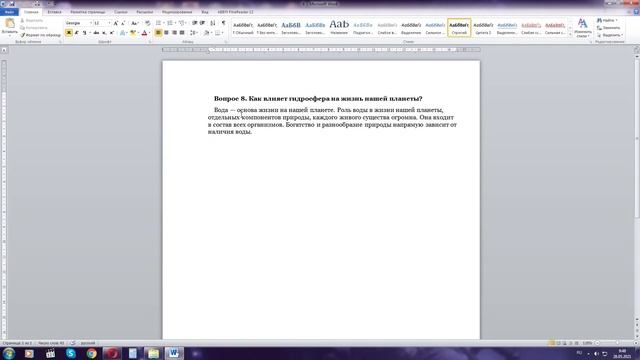The height and width of the screenshot is (360, 640).
Task: Click the Shrink Font icon
Action: [123, 23]
